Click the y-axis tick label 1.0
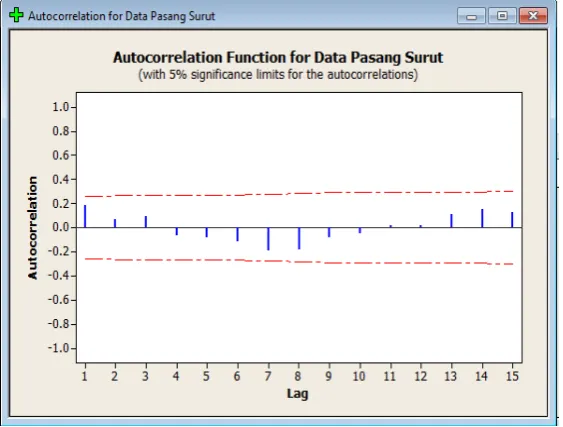563x427 pixels. pyautogui.click(x=61, y=107)
